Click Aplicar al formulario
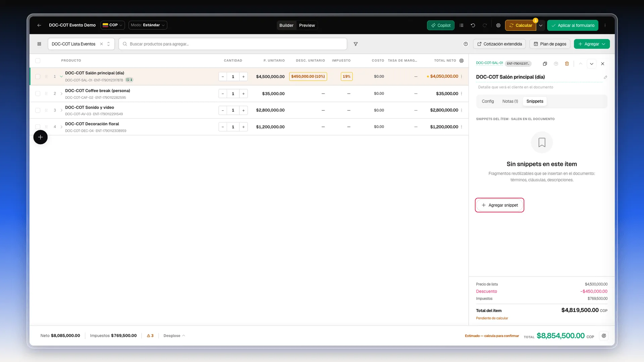 pyautogui.click(x=573, y=25)
